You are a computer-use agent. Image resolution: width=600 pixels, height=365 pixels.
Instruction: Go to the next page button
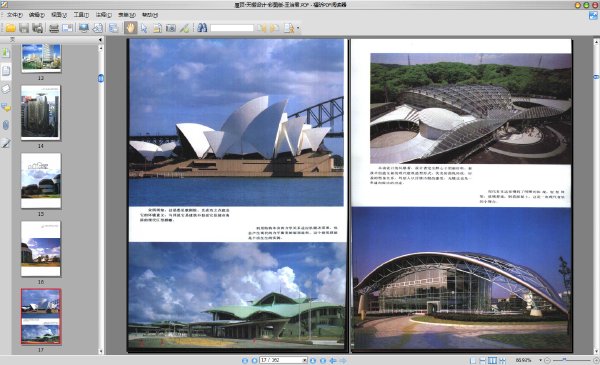coord(313,360)
